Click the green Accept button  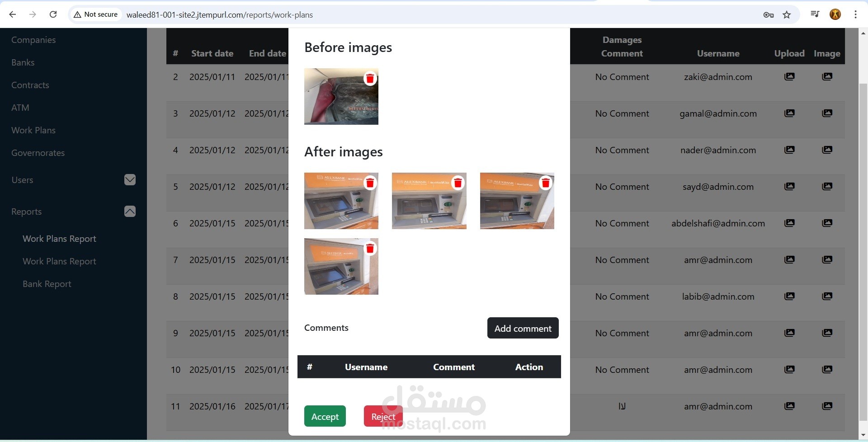(x=325, y=416)
